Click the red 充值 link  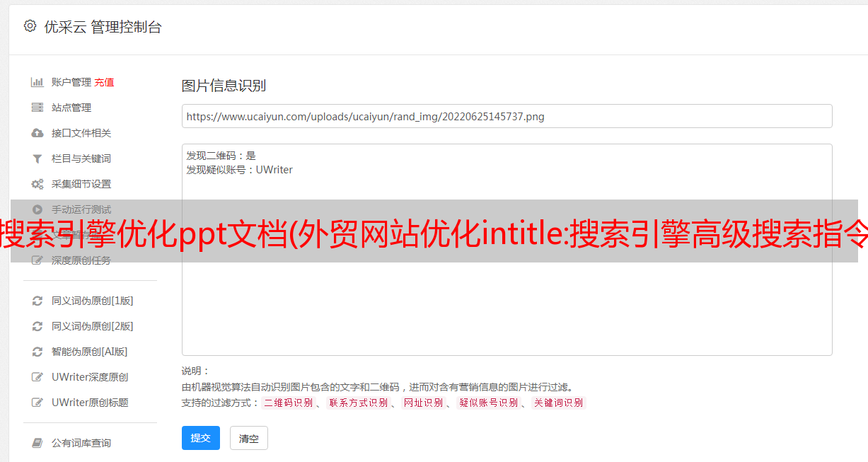[x=104, y=82]
